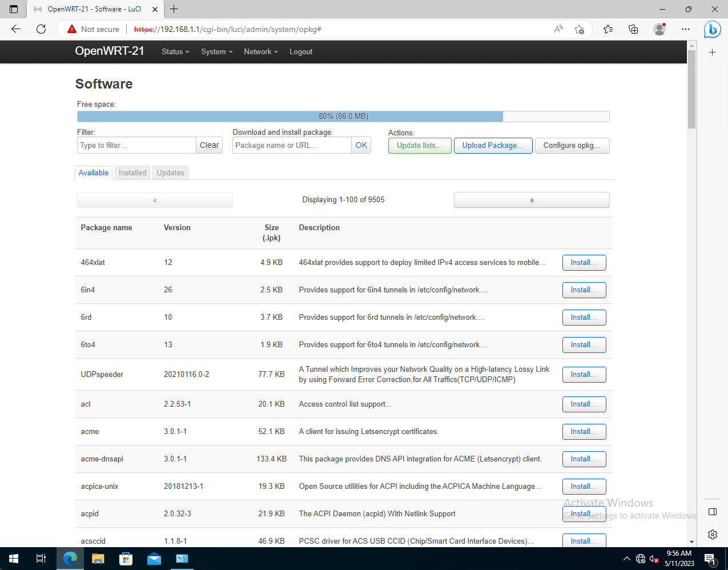728x570 pixels.
Task: Install the 6to4 package
Action: [584, 345]
